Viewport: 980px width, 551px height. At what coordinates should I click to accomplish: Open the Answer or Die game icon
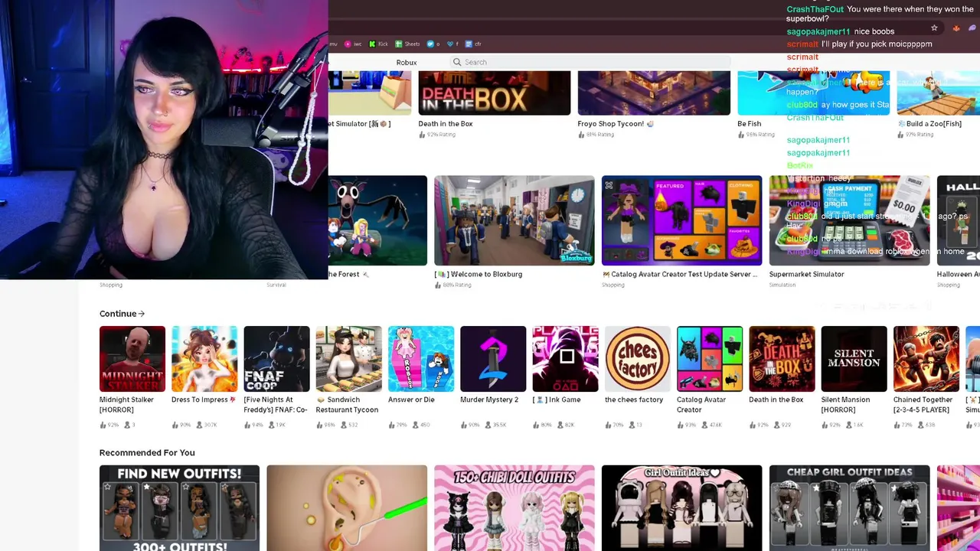421,359
